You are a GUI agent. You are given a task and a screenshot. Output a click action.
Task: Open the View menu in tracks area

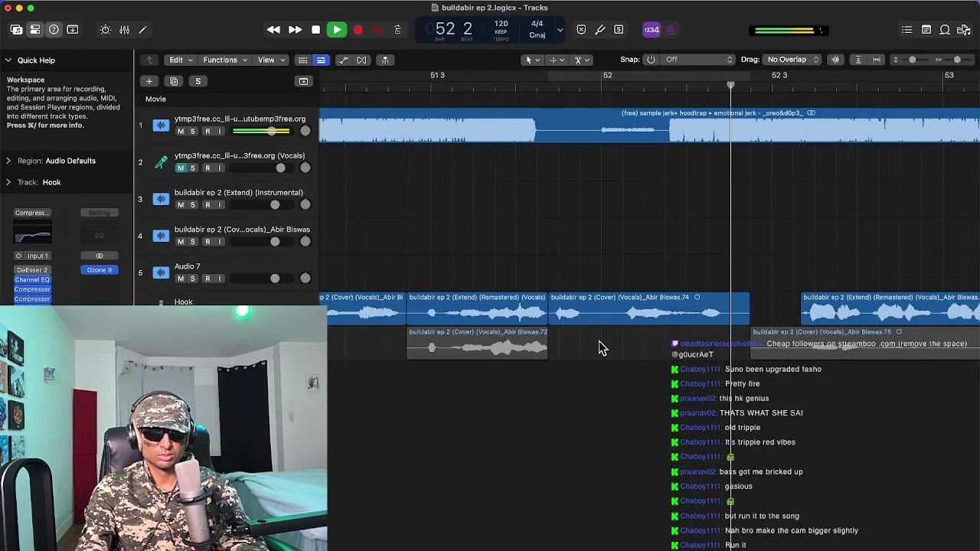point(271,60)
